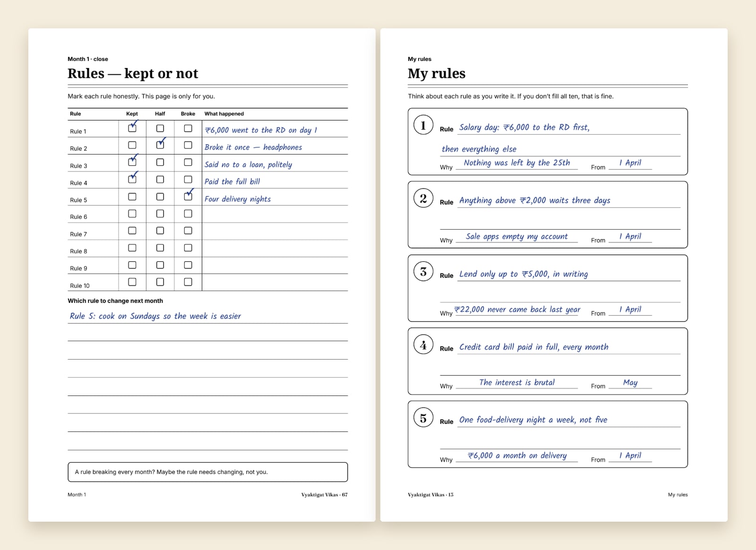Click the 'Rule 5: cook on Sundays' answer line

(x=155, y=316)
